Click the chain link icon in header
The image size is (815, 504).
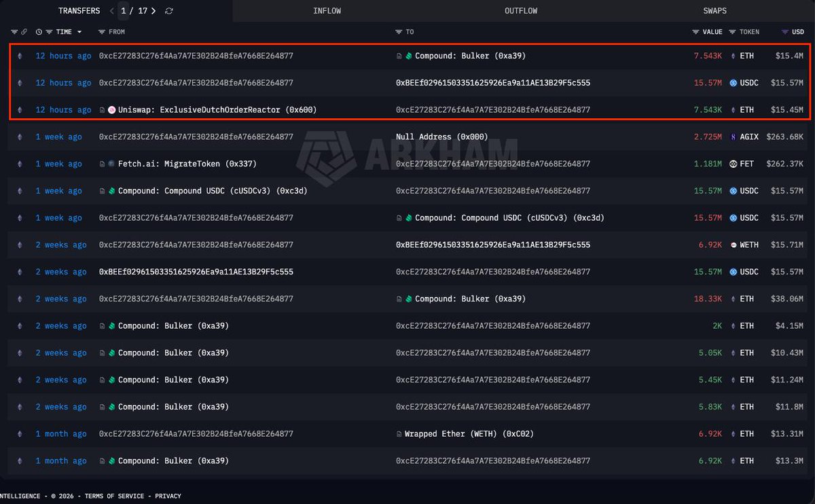(24, 32)
